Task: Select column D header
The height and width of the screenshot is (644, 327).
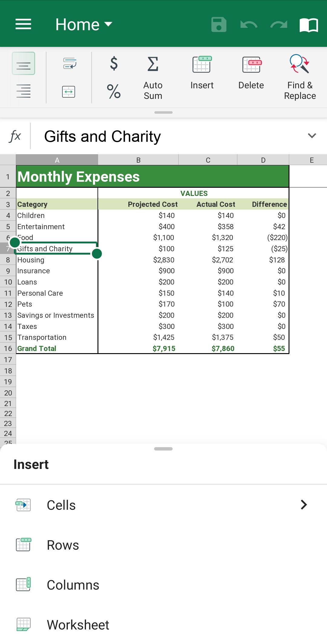Action: [x=263, y=160]
